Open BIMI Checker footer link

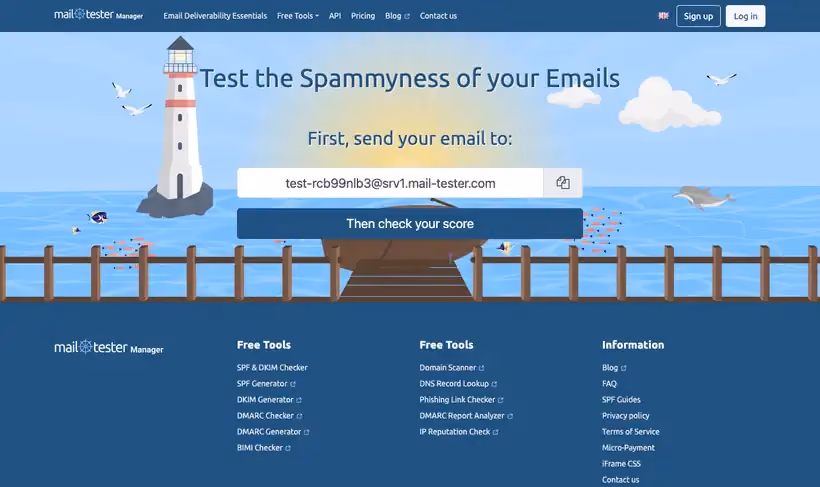point(263,448)
